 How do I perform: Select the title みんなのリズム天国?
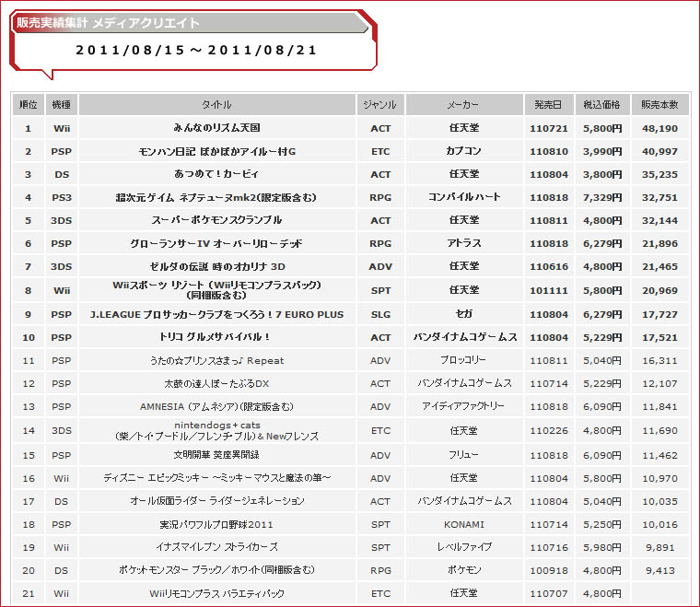(217, 128)
